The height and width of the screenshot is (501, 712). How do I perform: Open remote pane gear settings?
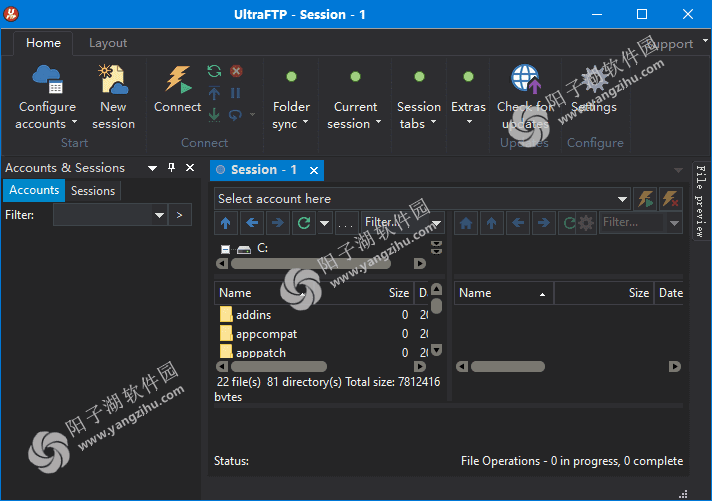tap(586, 223)
